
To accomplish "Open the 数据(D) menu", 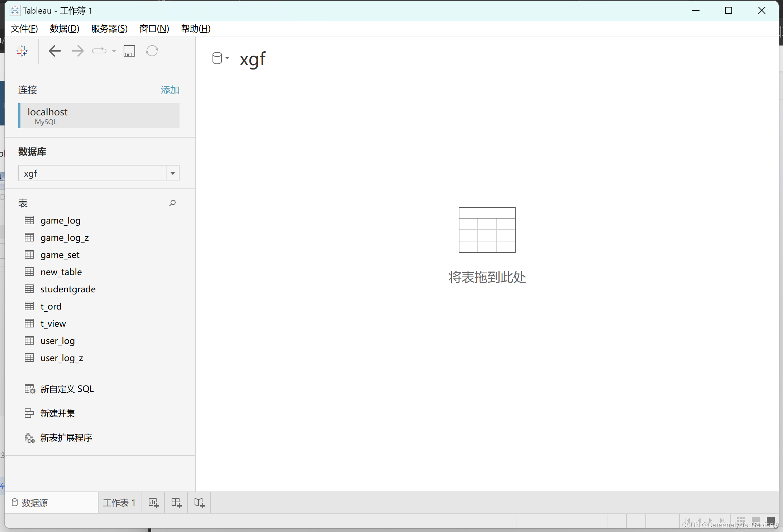I will 65,29.
